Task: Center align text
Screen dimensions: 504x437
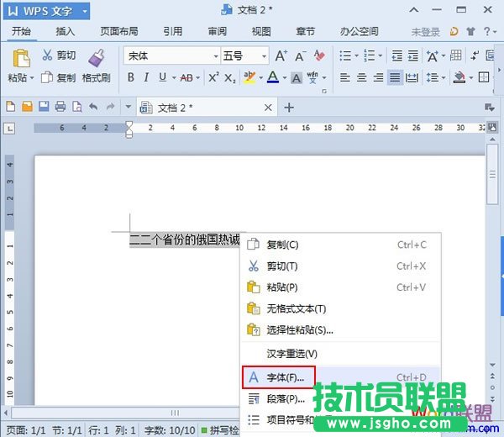Action: click(x=361, y=77)
